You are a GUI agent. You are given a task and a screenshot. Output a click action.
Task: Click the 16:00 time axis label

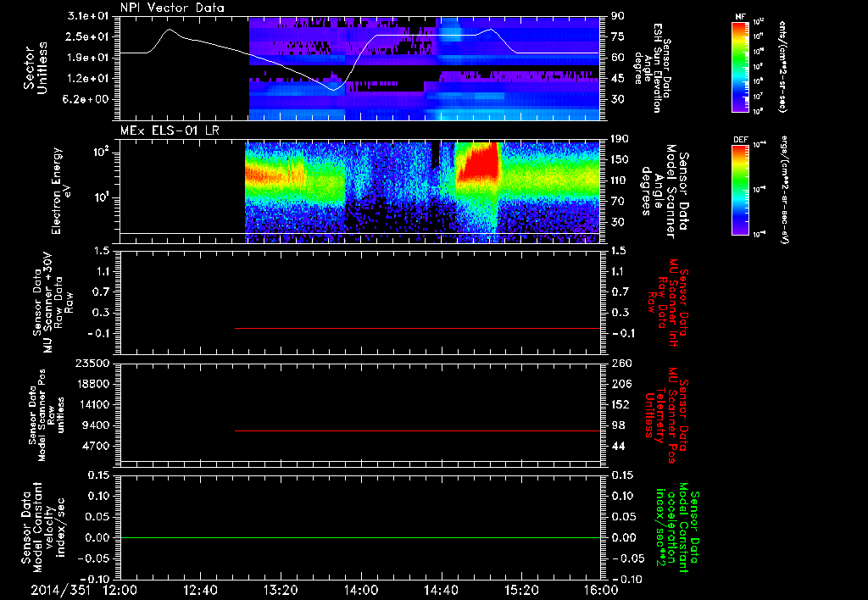click(602, 590)
